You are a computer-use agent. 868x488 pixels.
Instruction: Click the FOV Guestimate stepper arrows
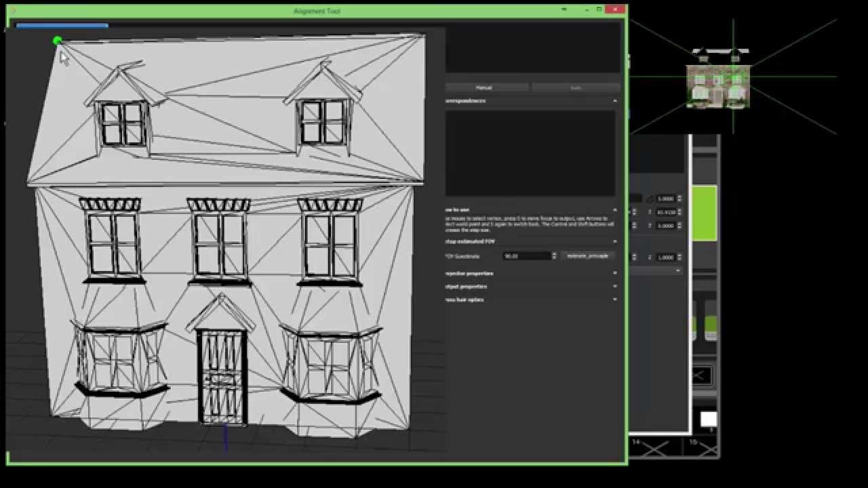554,256
